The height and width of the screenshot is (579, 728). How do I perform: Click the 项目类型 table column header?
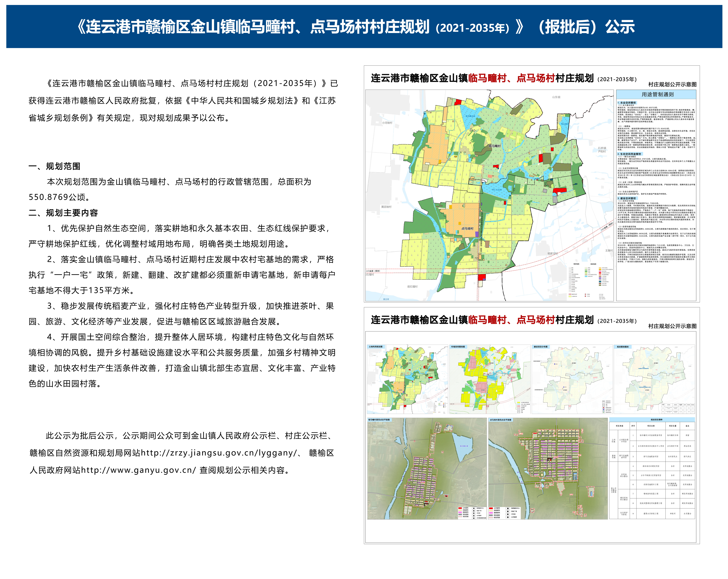620,426
